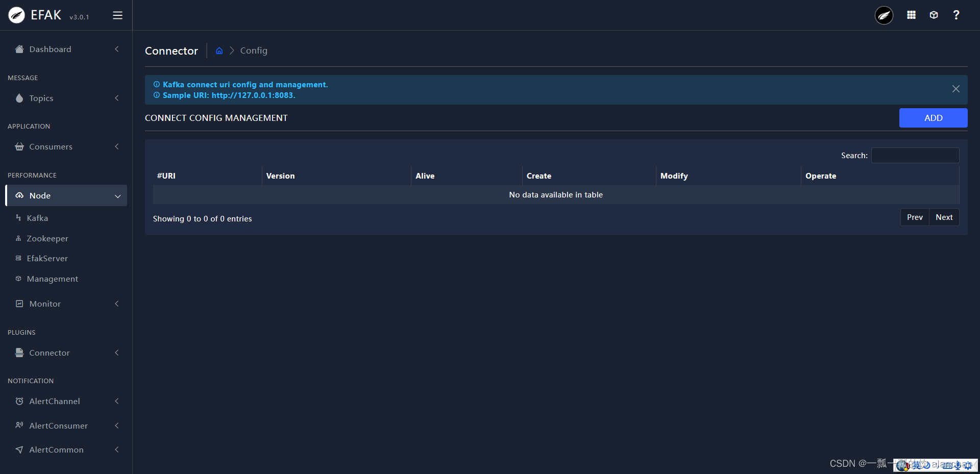Expand the Connector menu chevron
Viewport: 980px width, 474px height.
[x=117, y=353]
